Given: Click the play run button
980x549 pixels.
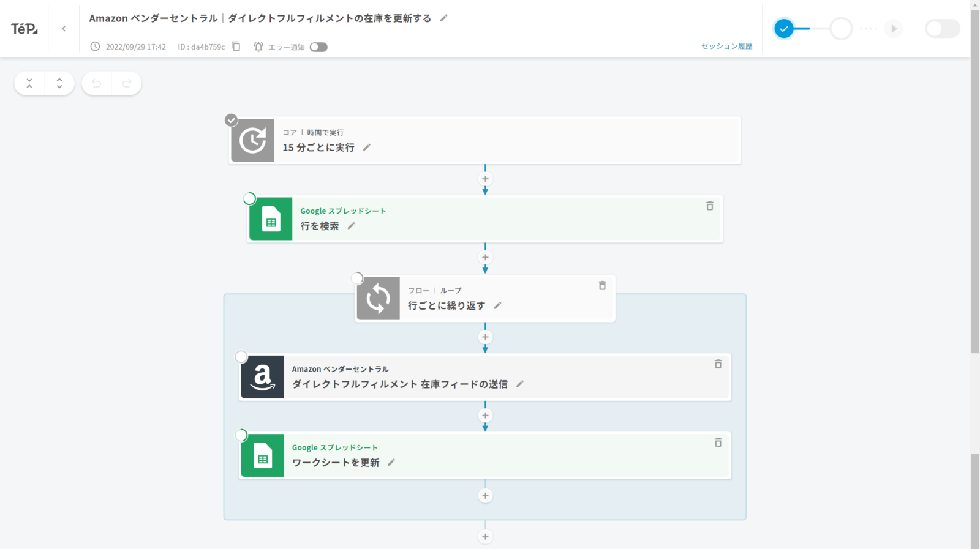Looking at the screenshot, I should pos(894,29).
